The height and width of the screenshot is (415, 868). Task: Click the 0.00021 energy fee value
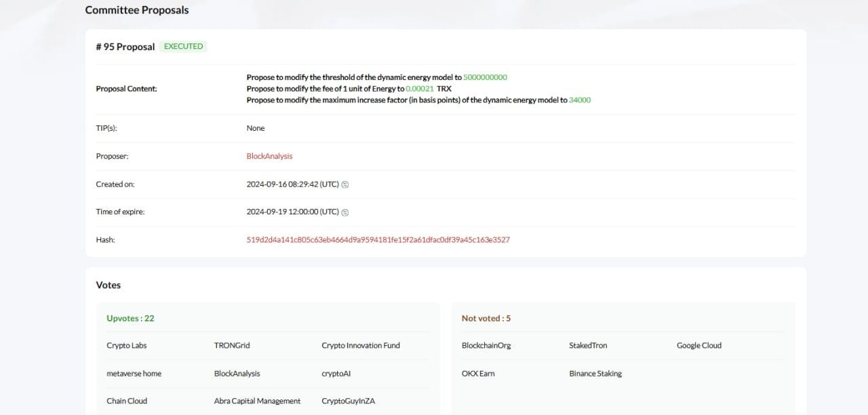point(420,89)
